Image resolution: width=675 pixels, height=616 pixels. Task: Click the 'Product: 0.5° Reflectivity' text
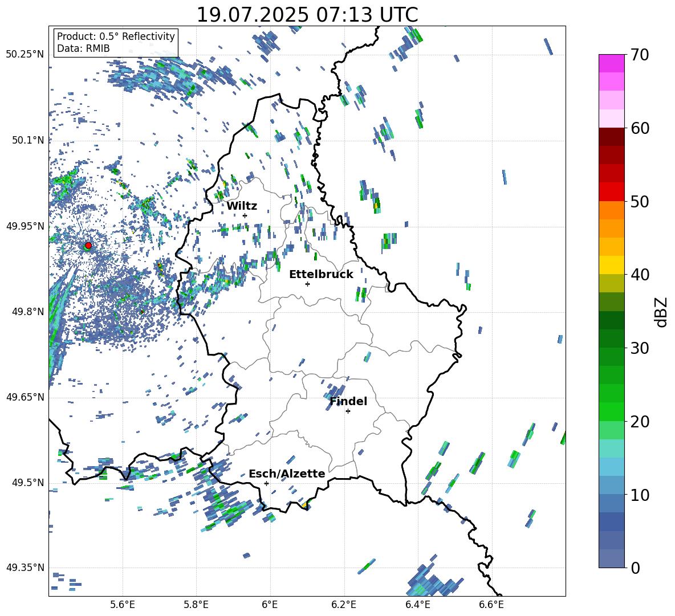click(x=116, y=36)
